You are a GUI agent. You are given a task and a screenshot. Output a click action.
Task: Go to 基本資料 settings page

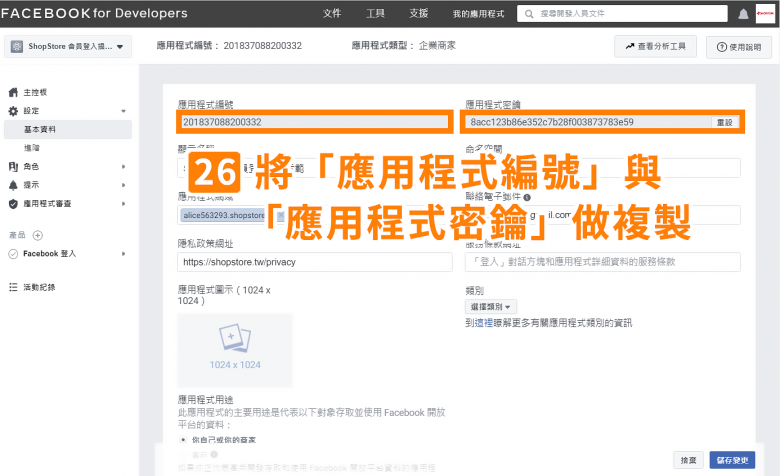(x=68, y=129)
